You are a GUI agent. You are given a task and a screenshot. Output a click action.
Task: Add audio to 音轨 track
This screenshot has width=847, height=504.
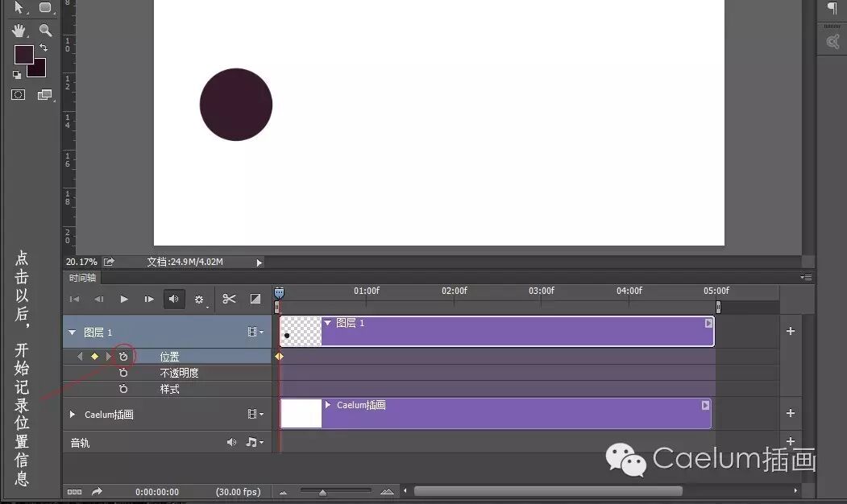pyautogui.click(x=791, y=441)
